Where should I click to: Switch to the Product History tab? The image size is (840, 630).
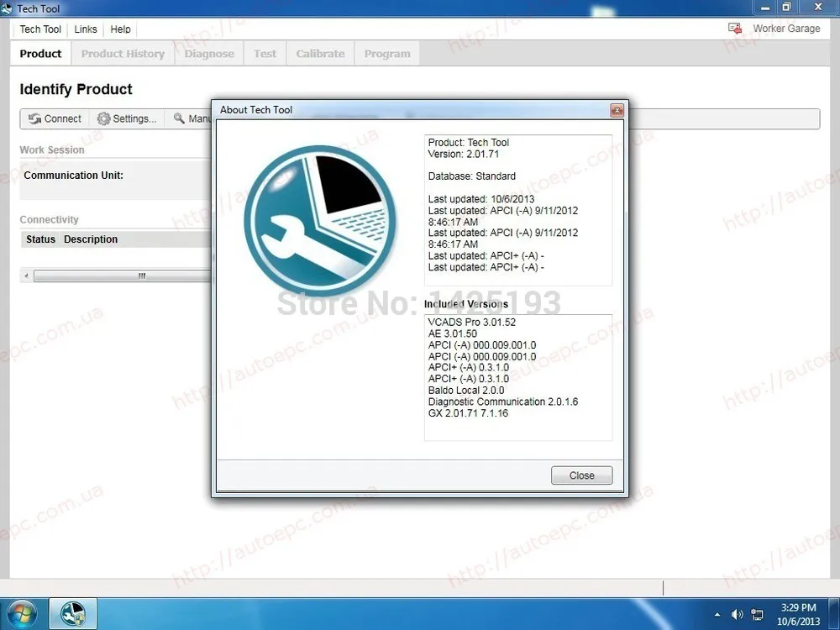click(123, 54)
